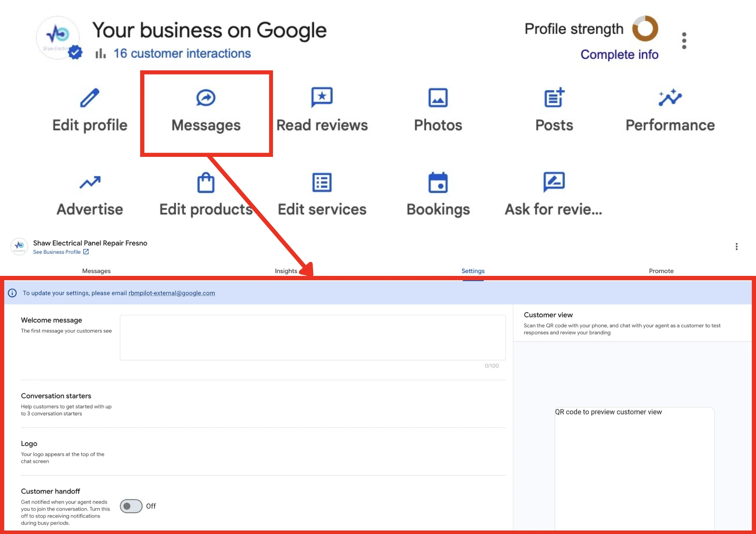Open Edit products shopping bag icon
Image resolution: width=756 pixels, height=534 pixels.
coord(206,182)
